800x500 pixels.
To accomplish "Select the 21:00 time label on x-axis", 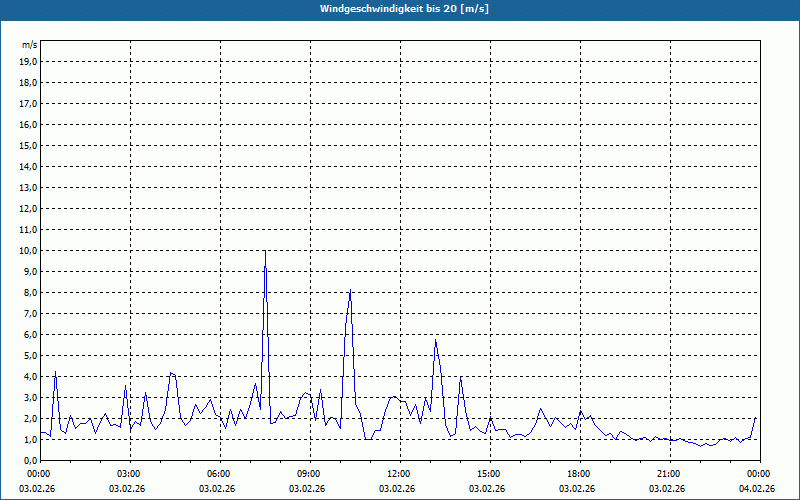I will point(669,473).
